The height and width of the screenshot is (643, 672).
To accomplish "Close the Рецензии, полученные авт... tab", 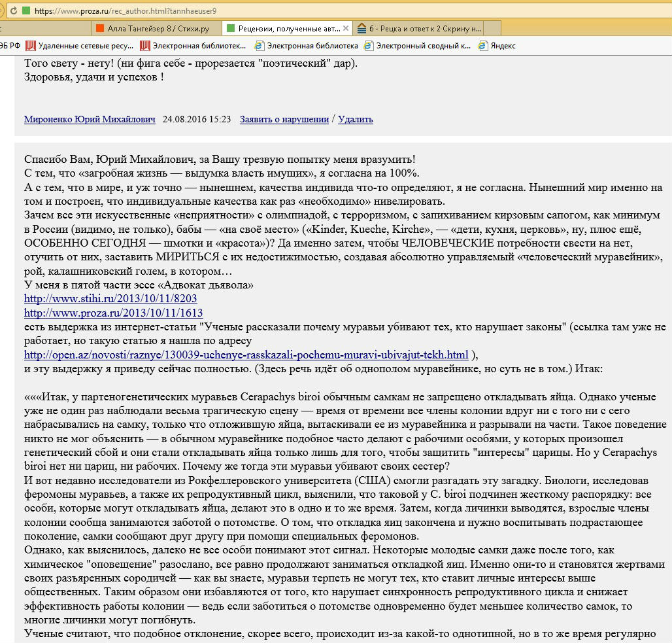I will coord(345,28).
